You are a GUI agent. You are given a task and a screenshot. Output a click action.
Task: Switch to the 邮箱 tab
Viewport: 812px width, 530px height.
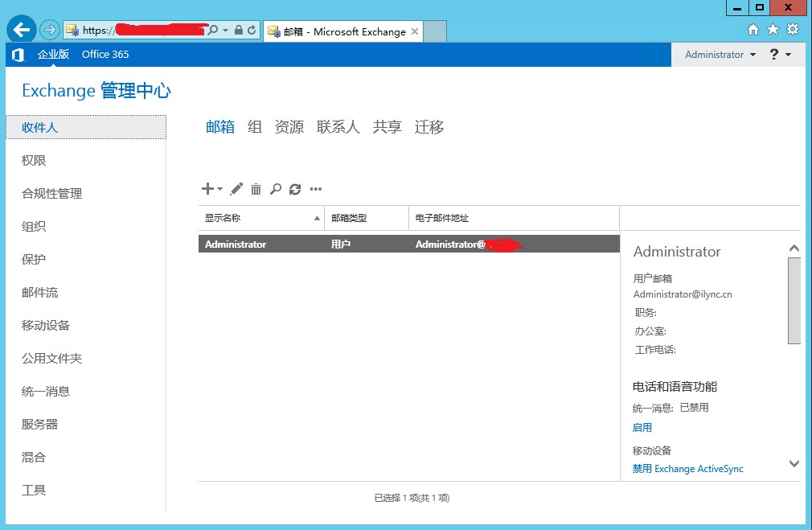(x=220, y=126)
